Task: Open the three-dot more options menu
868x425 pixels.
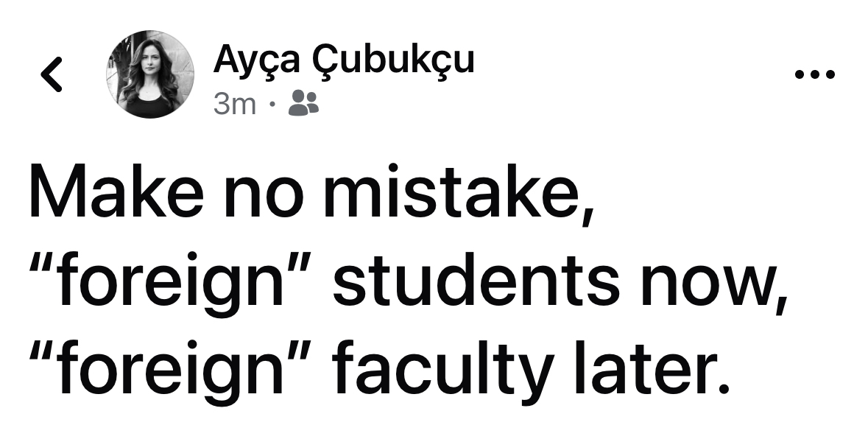Action: [815, 74]
